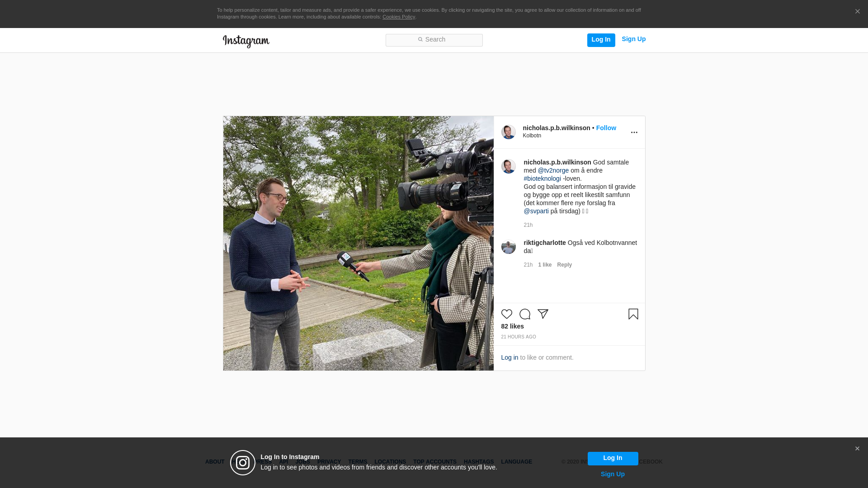This screenshot has width=868, height=488.
Task: Close the cookie notice banner
Action: [x=857, y=12]
